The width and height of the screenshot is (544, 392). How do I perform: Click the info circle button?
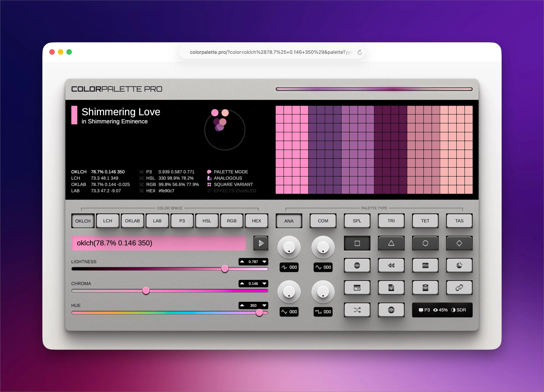(x=357, y=265)
